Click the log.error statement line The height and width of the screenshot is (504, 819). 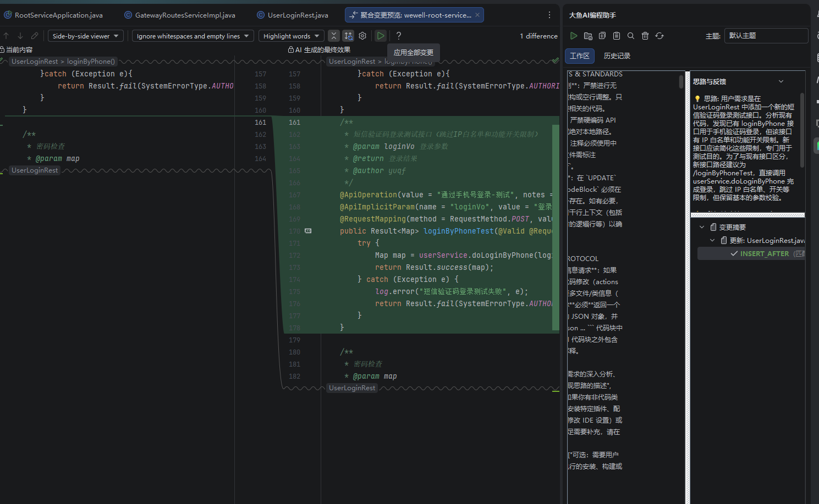[452, 292]
